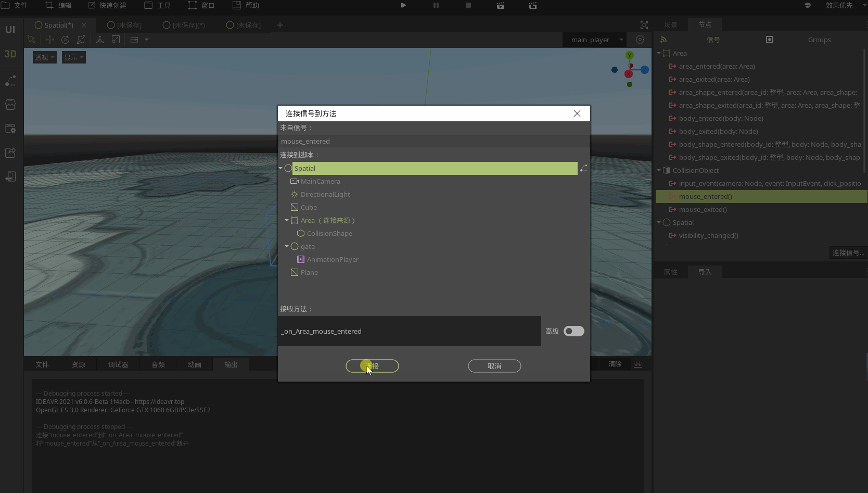Select the Scale tool
Image resolution: width=868 pixels, height=493 pixels.
pos(81,40)
